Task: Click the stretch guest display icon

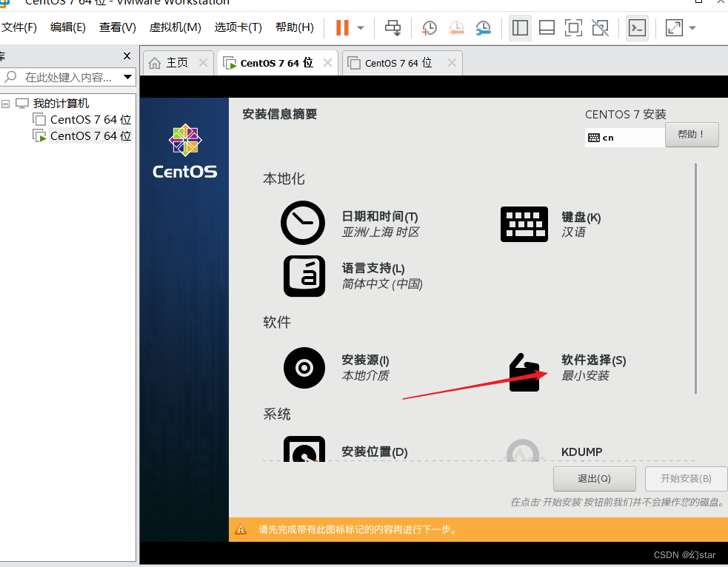Action: pyautogui.click(x=674, y=28)
